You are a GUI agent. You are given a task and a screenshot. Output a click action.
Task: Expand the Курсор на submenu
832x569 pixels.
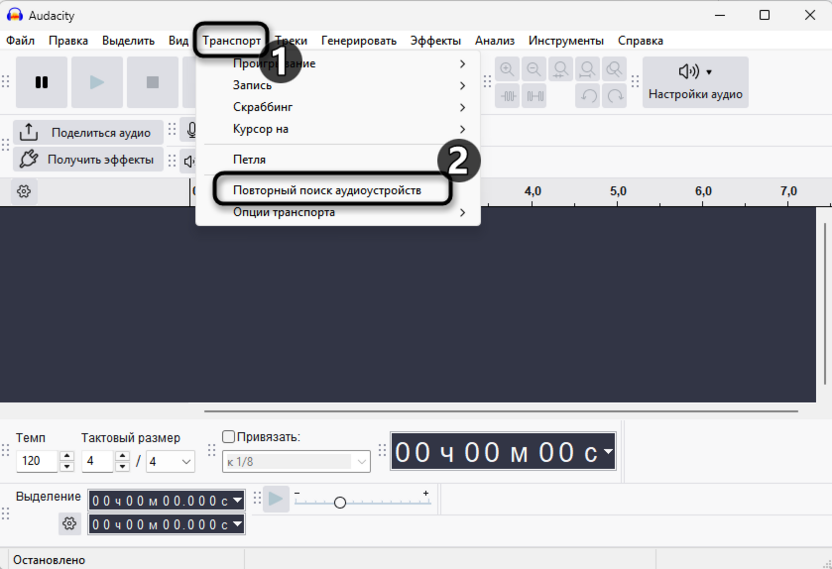(338, 129)
